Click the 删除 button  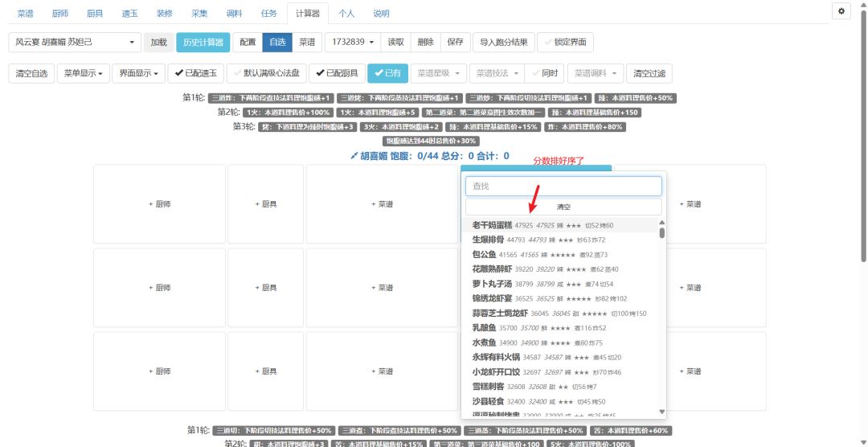coord(426,42)
